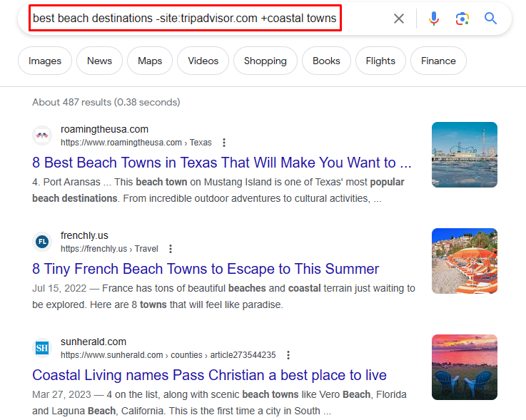526x420 pixels.
Task: Start voice search with the microphone icon
Action: tap(434, 19)
